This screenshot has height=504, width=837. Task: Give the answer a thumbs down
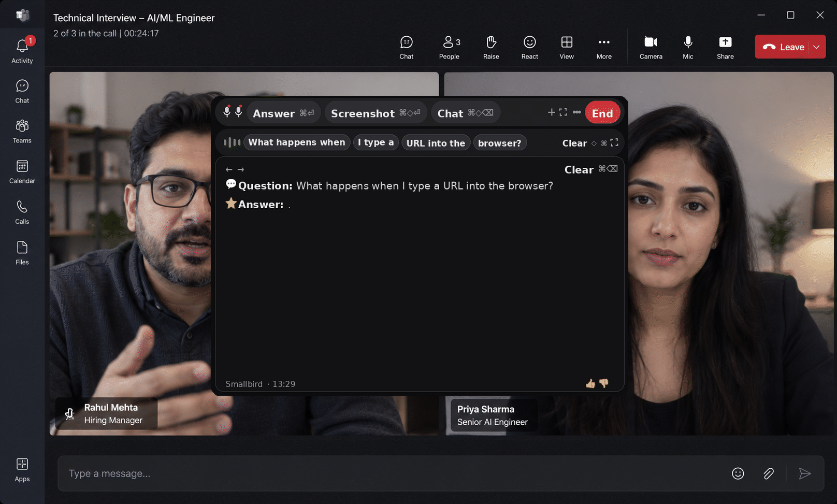point(604,383)
